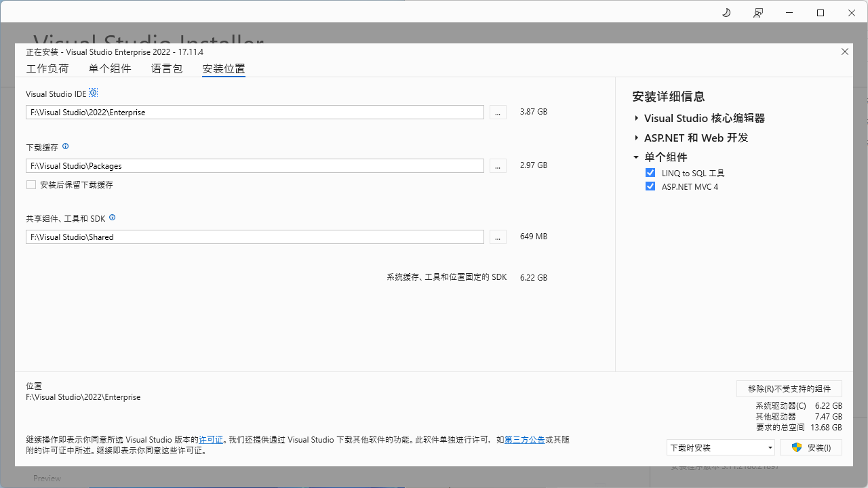Maximize the Visual Studio Installer window

[x=821, y=13]
